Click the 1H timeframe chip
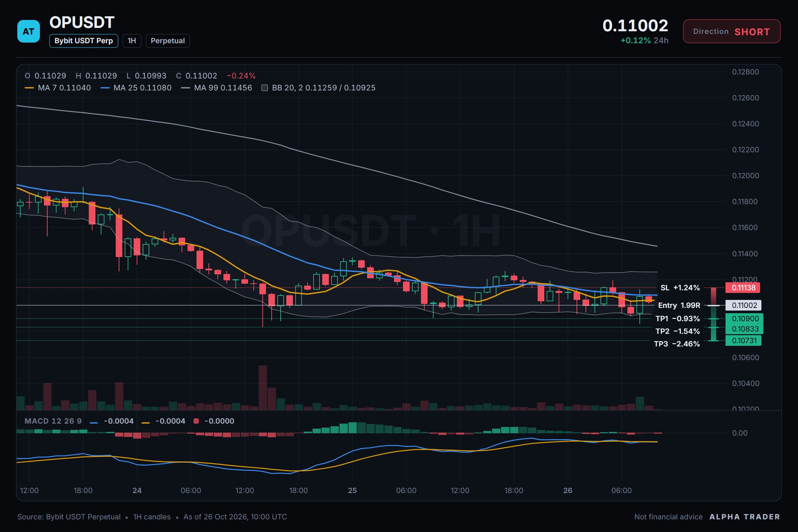 point(132,41)
